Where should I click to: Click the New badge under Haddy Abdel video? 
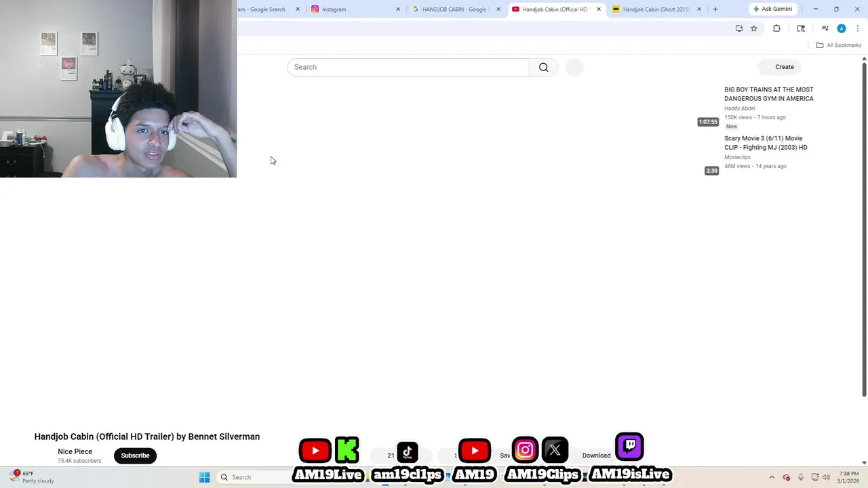coord(732,127)
